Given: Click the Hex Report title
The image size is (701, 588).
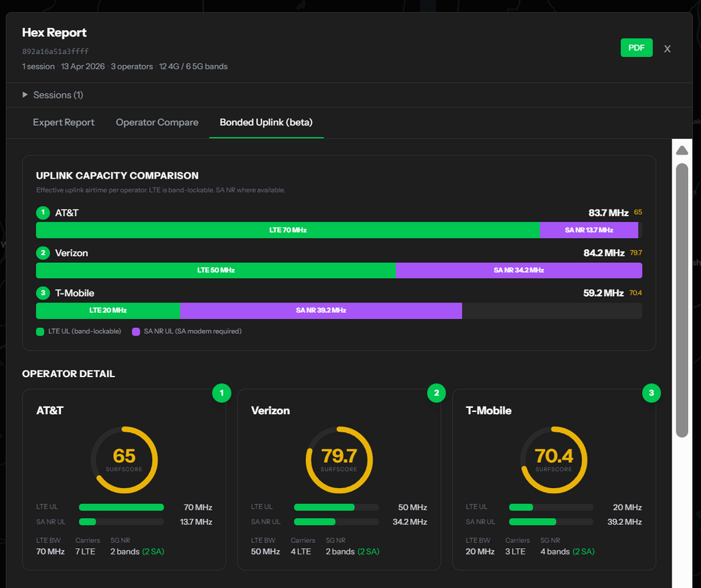Looking at the screenshot, I should click(54, 33).
